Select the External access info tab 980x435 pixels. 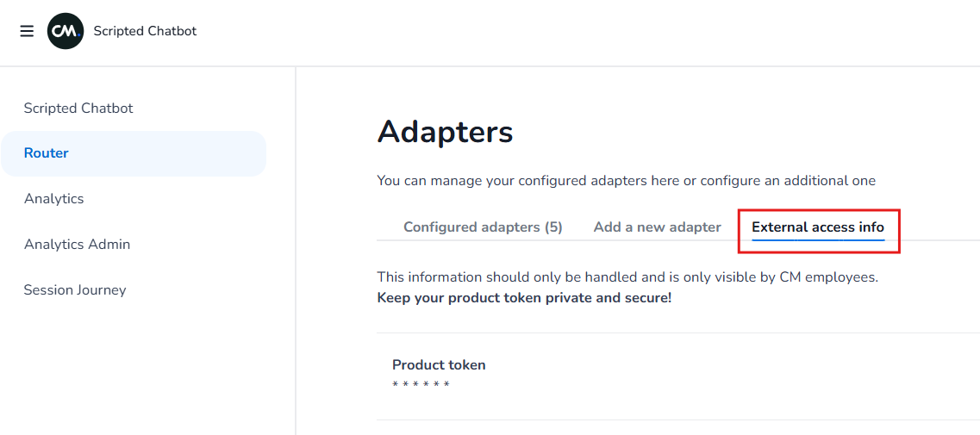[x=818, y=227]
